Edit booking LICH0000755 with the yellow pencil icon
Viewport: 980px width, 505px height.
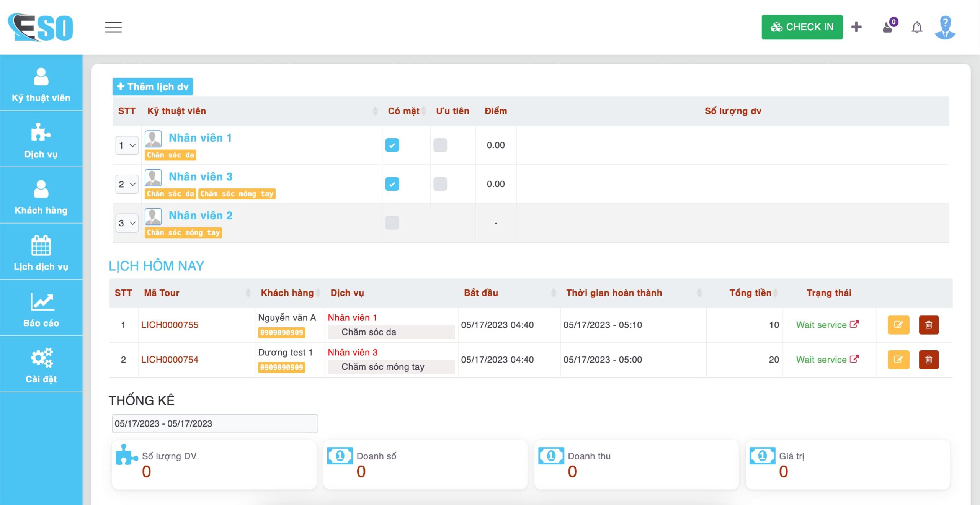pos(898,325)
